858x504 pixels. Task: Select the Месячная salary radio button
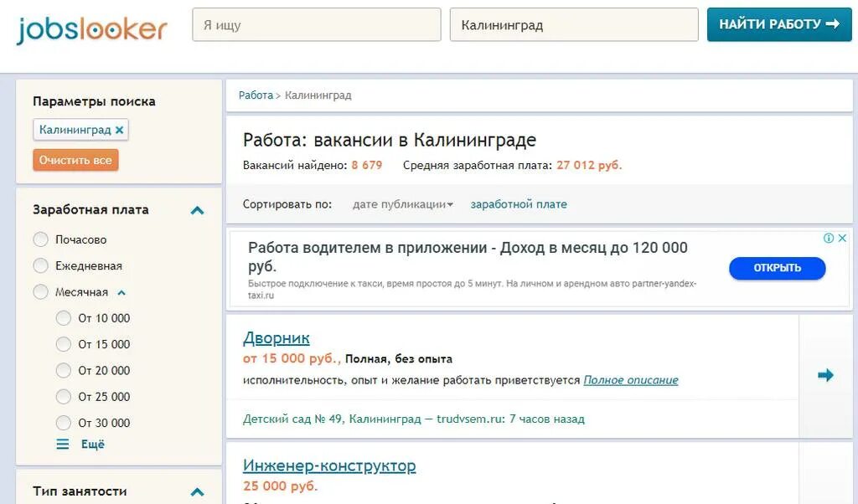(40, 292)
